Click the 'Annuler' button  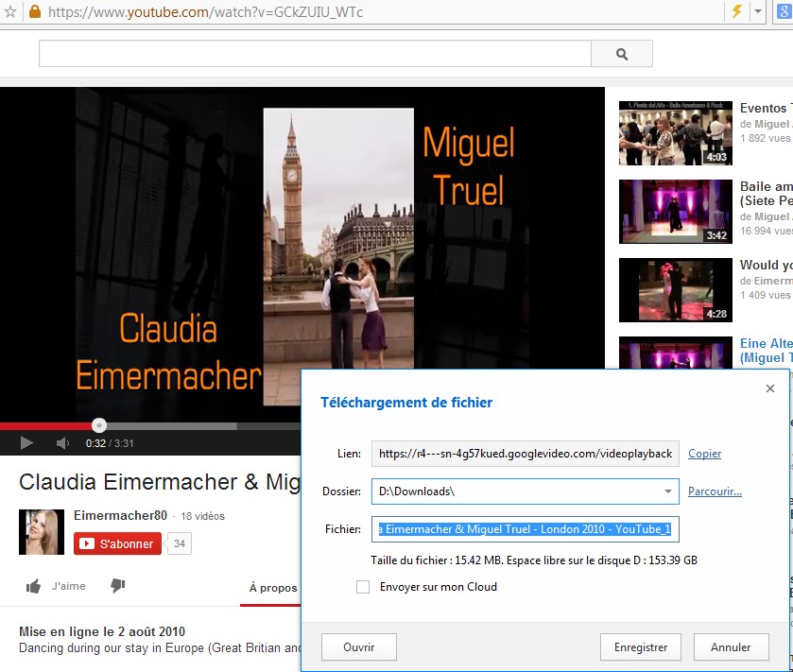(731, 647)
